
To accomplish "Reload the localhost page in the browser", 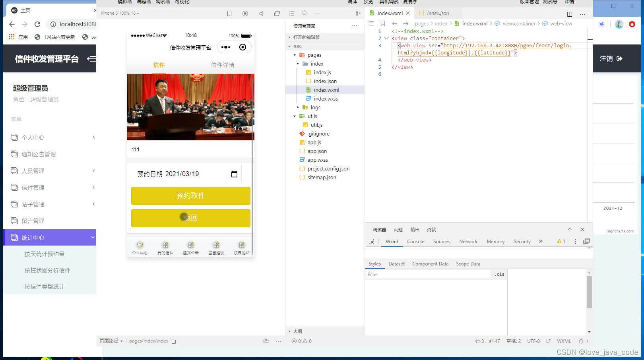I will point(37,24).
